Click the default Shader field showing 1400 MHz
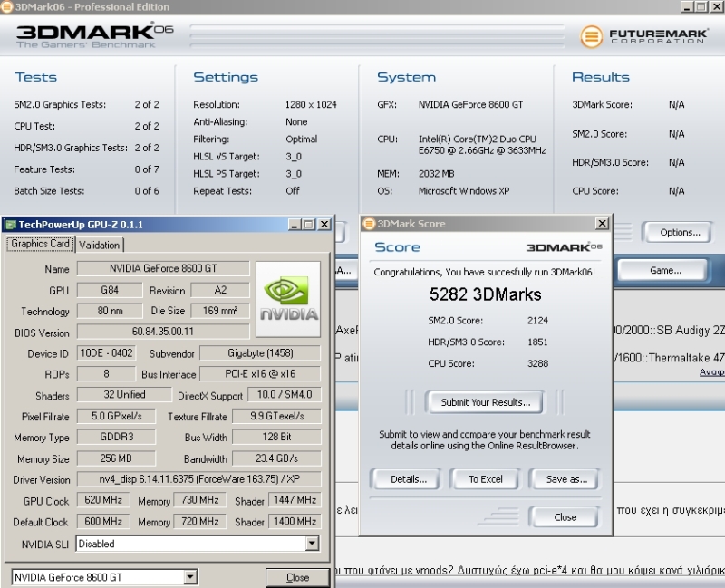 [x=295, y=522]
